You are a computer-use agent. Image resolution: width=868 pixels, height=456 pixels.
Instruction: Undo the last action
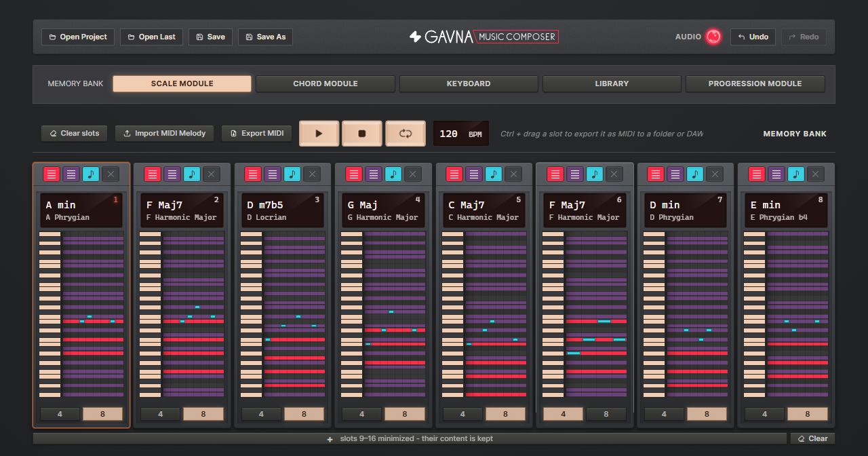pyautogui.click(x=753, y=37)
